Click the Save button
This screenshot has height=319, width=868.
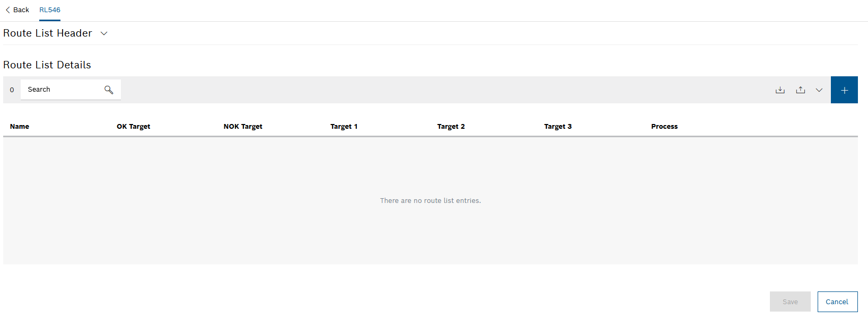(790, 302)
